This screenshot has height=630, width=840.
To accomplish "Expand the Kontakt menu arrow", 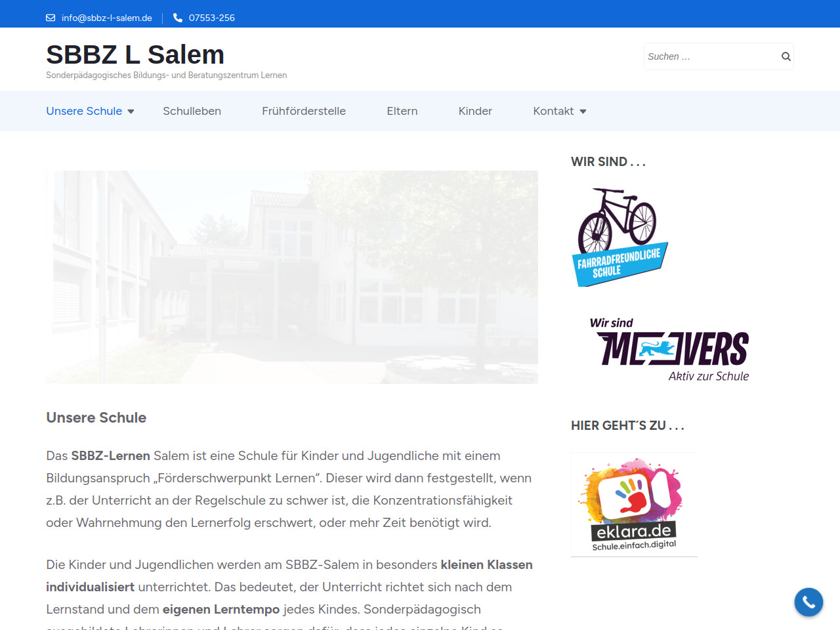I will point(583,112).
